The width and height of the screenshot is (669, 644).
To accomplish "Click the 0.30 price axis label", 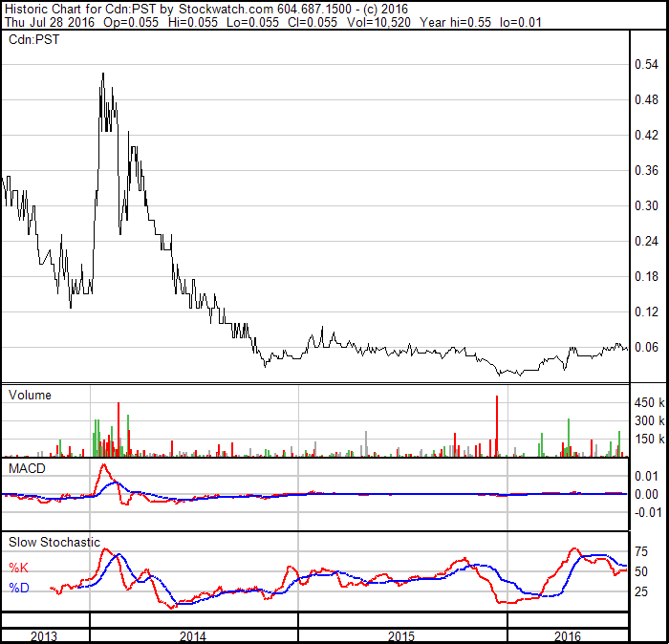I will tap(646, 206).
